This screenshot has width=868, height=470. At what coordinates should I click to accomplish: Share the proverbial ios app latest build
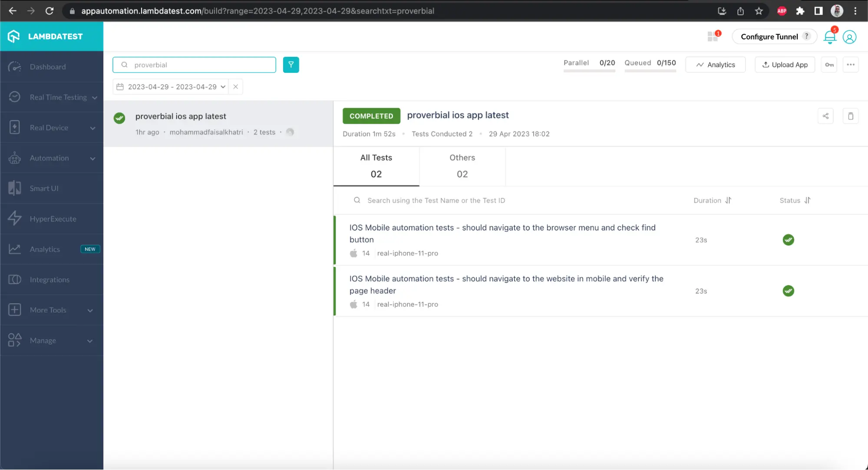tap(825, 116)
